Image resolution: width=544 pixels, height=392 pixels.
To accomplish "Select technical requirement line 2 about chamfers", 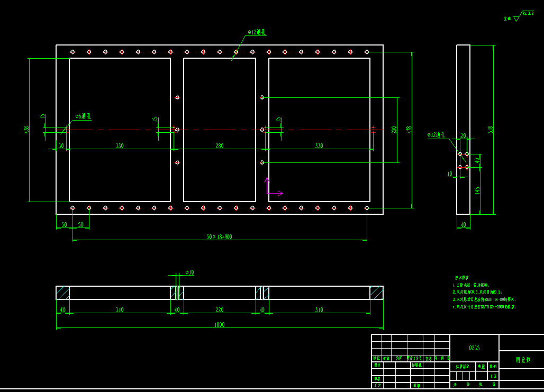I will [x=477, y=292].
